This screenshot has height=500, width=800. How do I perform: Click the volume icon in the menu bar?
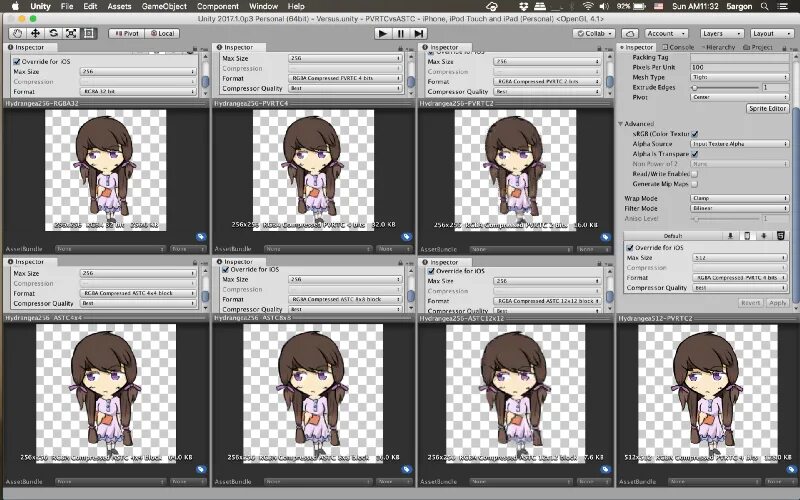pos(604,6)
